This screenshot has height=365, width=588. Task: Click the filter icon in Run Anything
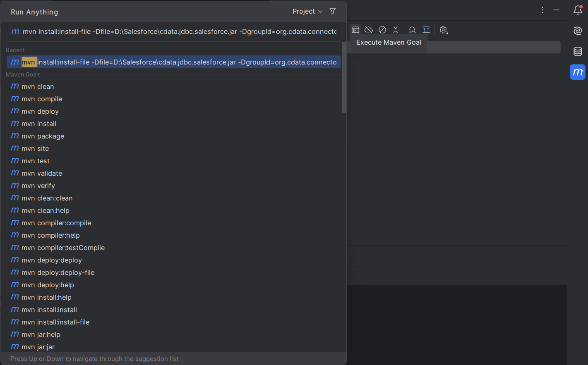point(333,12)
